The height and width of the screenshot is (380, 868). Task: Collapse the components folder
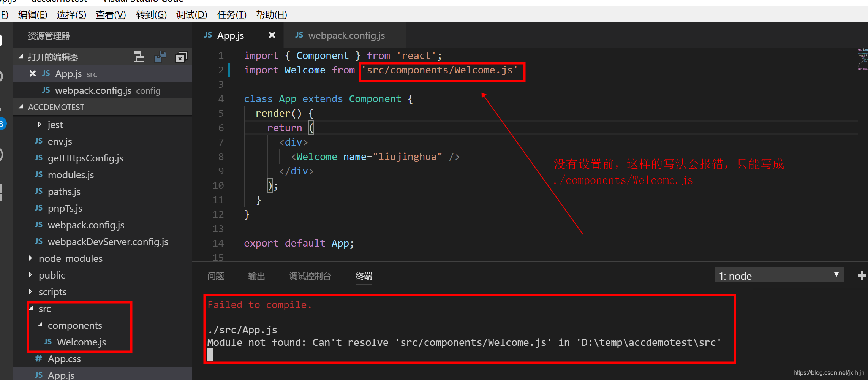coord(40,325)
